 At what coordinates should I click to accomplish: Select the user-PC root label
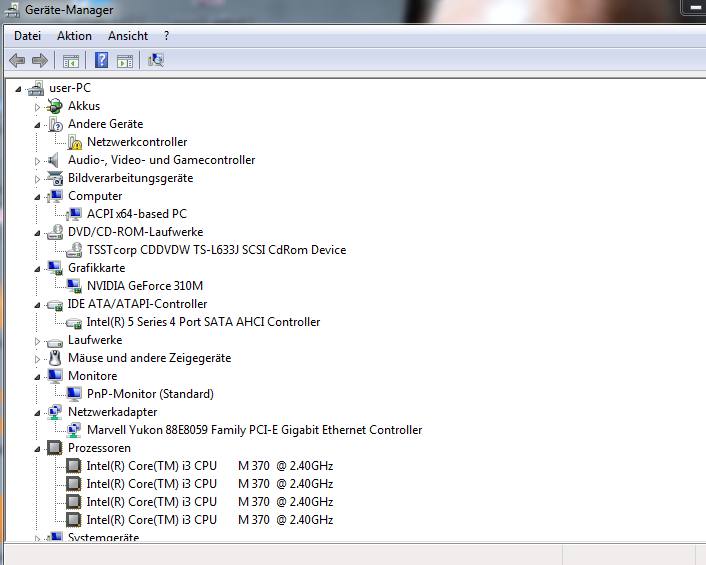(70, 88)
